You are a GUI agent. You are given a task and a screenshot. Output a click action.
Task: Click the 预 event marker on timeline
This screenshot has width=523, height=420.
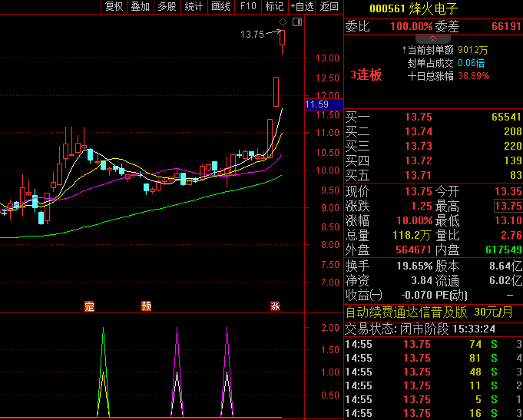click(146, 306)
